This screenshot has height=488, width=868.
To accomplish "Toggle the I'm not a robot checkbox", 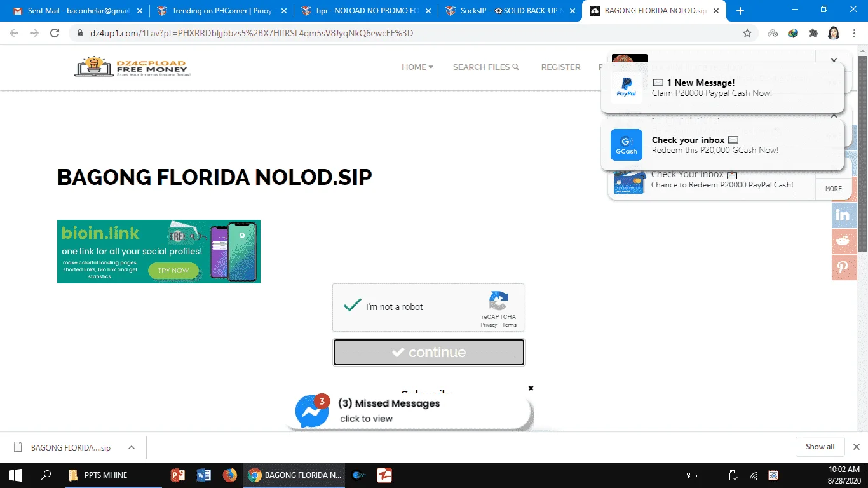I will pyautogui.click(x=352, y=306).
